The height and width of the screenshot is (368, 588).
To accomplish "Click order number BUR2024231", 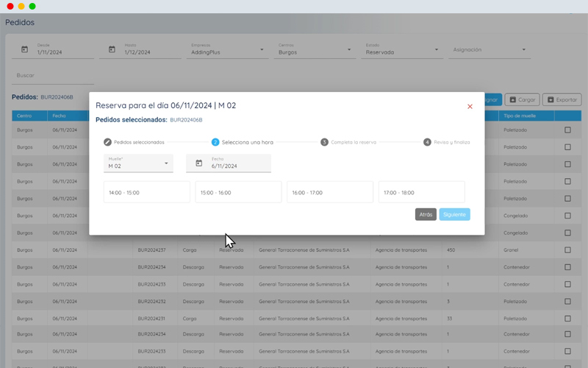I will tap(151, 319).
